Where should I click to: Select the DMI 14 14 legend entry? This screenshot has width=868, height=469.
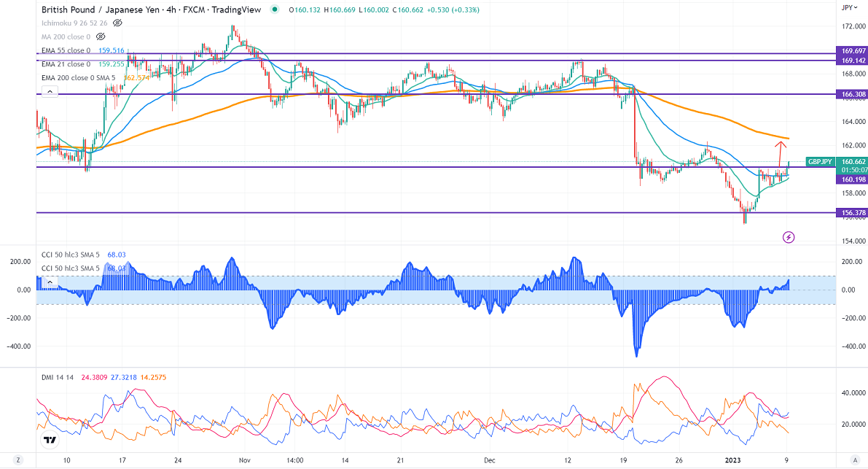[x=58, y=378]
